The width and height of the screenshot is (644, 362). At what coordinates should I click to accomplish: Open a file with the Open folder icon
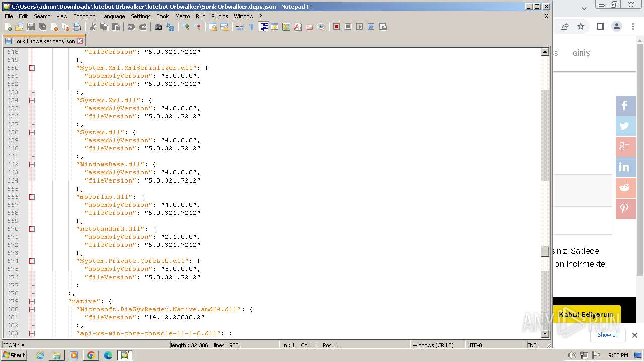pyautogui.click(x=19, y=27)
